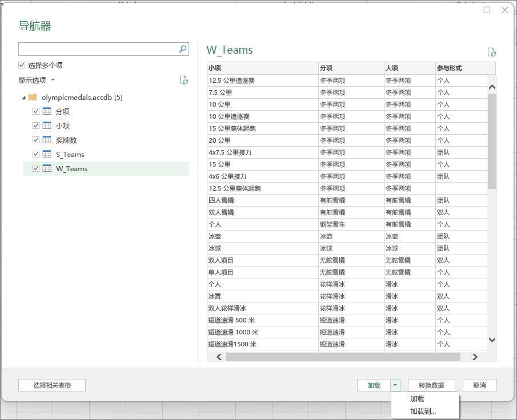Image resolution: width=517 pixels, height=420 pixels.
Task: Uncheck the 奖牌数 table
Action: (36, 140)
